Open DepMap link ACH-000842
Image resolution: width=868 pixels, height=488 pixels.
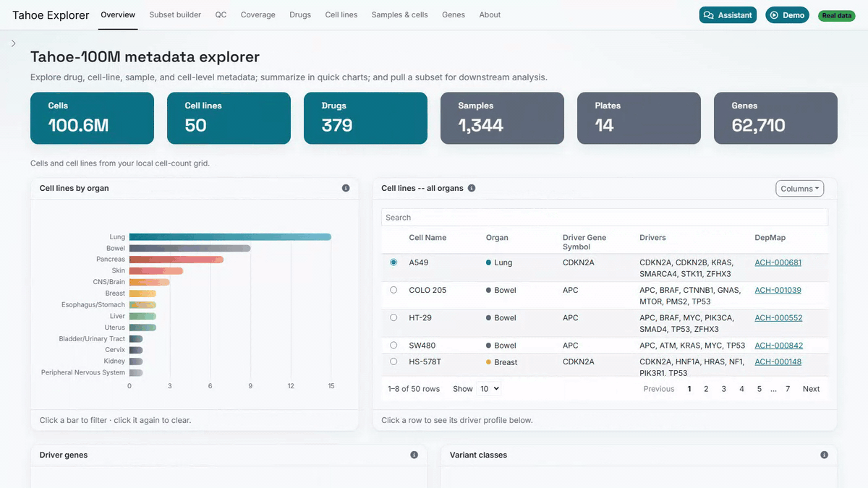pos(778,345)
